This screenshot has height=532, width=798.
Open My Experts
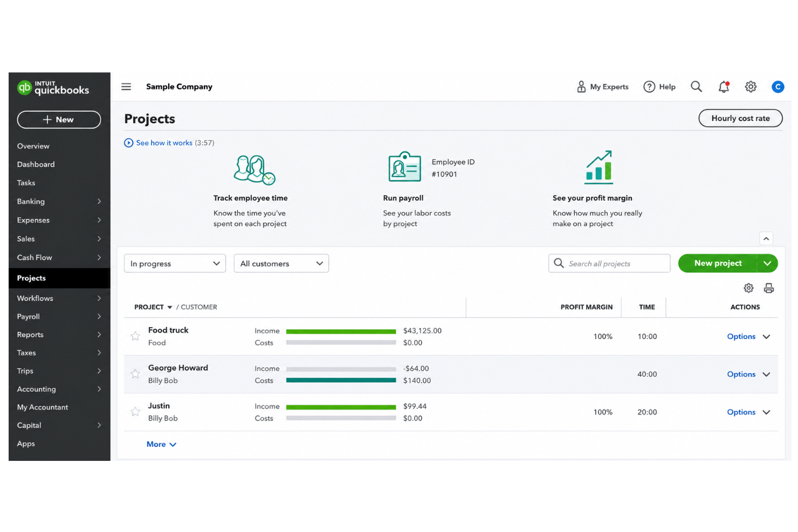pyautogui.click(x=603, y=87)
